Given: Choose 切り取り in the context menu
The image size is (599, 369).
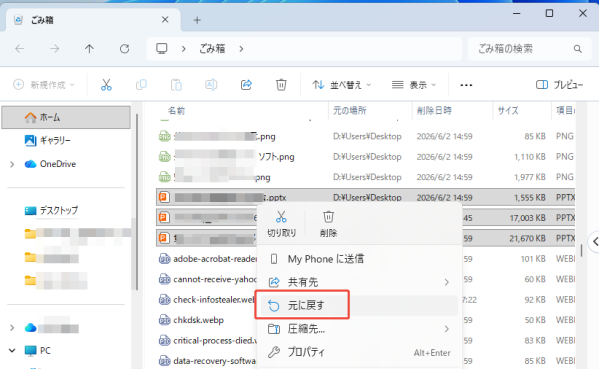Looking at the screenshot, I should click(x=282, y=224).
